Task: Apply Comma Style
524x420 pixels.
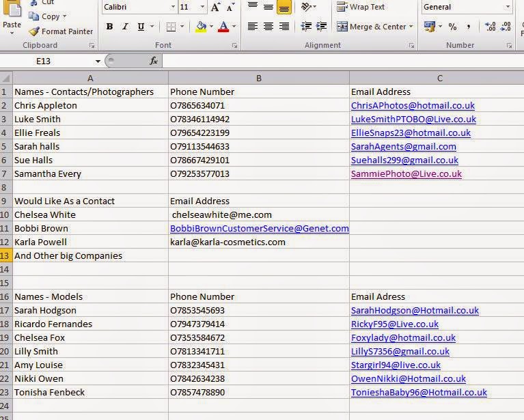Action: (469, 27)
